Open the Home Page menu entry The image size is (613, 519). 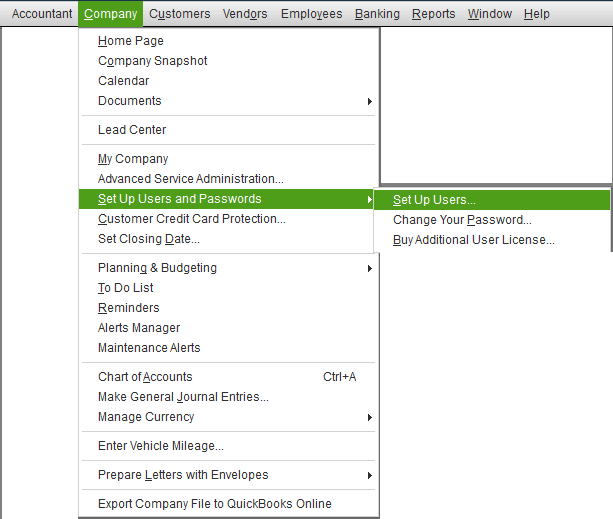coord(131,41)
